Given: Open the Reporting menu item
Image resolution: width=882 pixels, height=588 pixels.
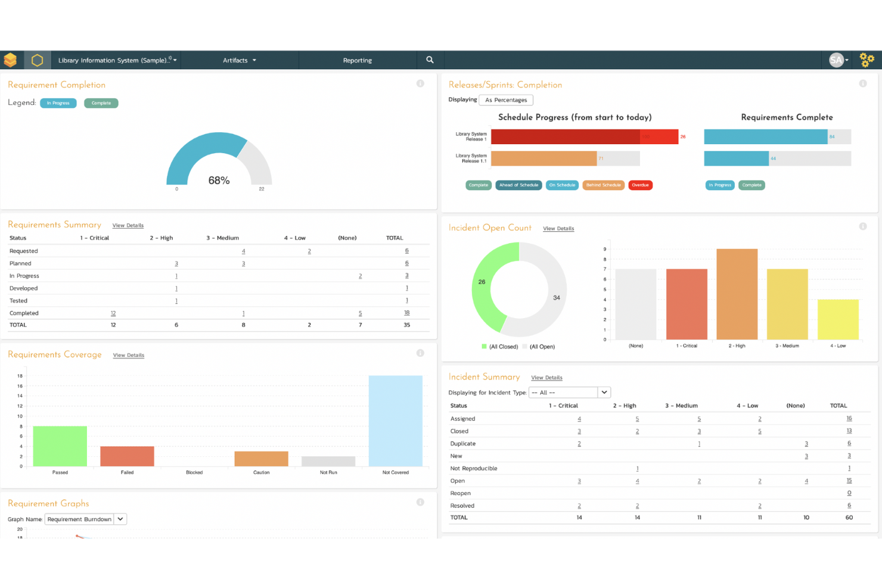Looking at the screenshot, I should 358,60.
